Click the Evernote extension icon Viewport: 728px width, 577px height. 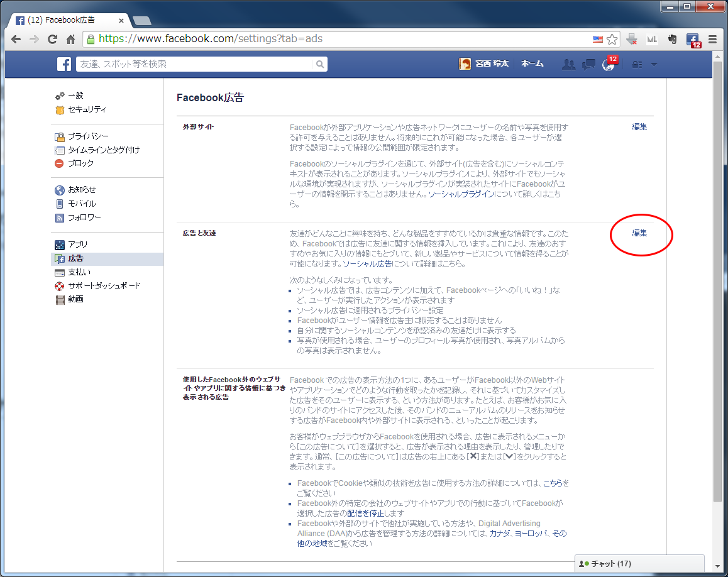(672, 39)
